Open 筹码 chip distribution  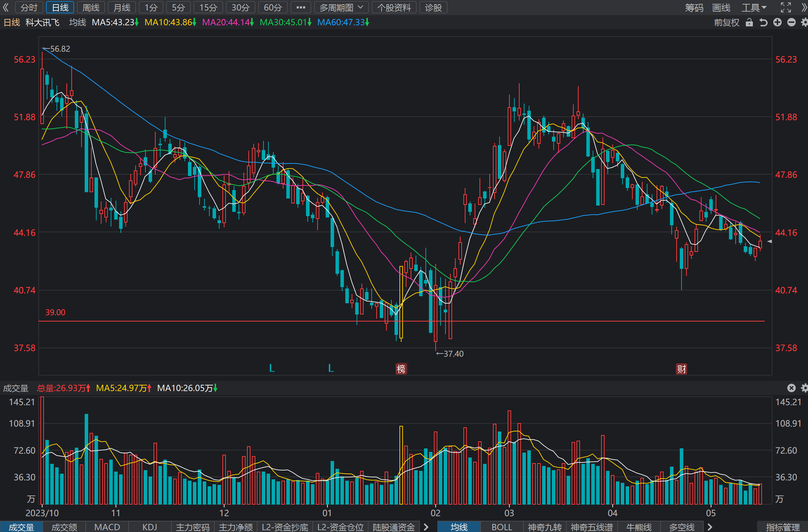[694, 7]
